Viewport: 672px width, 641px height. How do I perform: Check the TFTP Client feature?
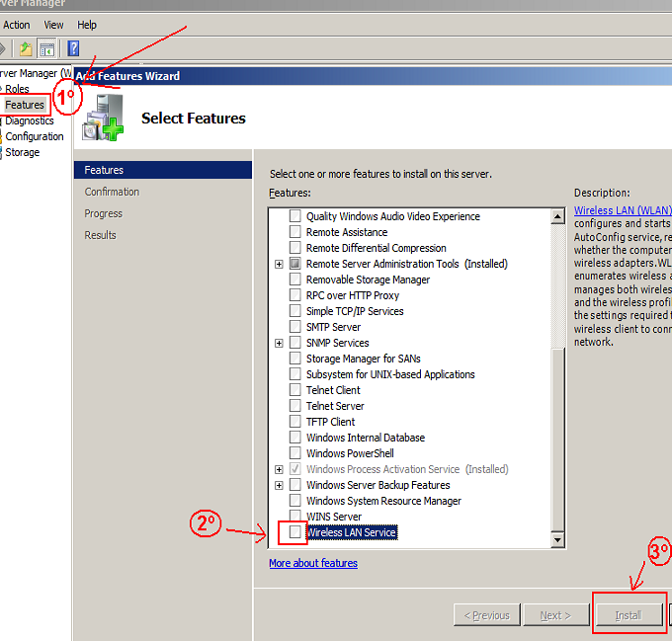coord(294,422)
